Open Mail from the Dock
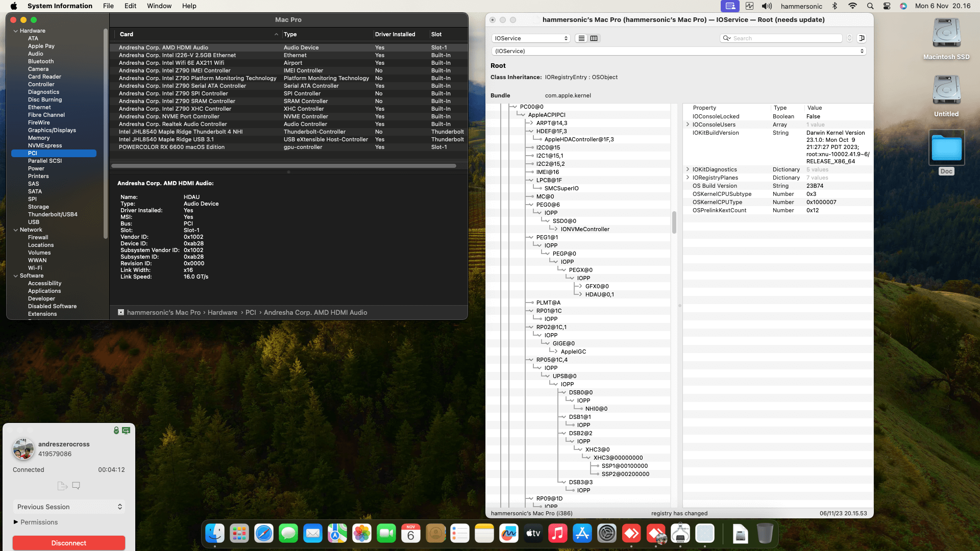This screenshot has width=980, height=551. coord(313,534)
